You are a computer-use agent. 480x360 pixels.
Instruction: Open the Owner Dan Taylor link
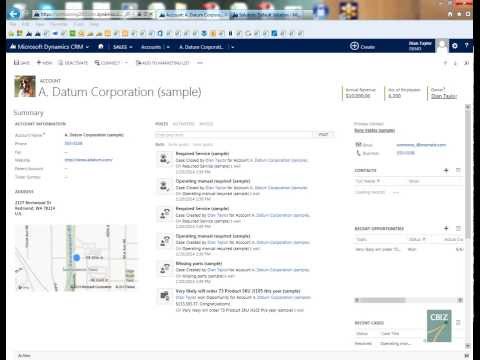[443, 96]
